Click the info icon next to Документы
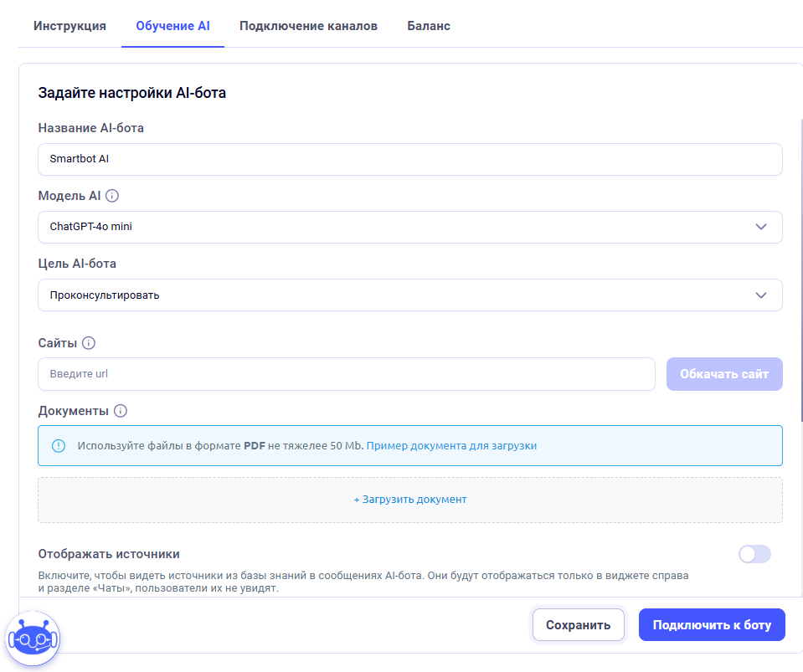The height and width of the screenshot is (672, 803). (x=121, y=411)
